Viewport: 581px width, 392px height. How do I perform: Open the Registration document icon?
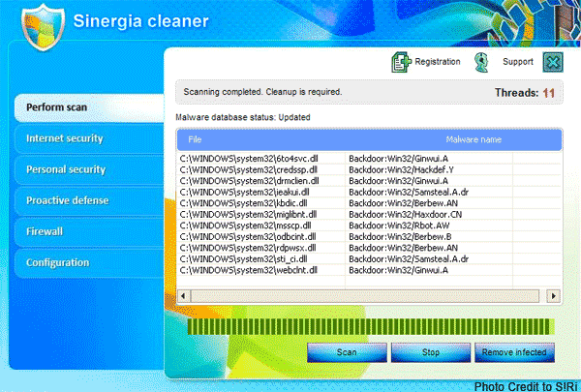pos(401,62)
